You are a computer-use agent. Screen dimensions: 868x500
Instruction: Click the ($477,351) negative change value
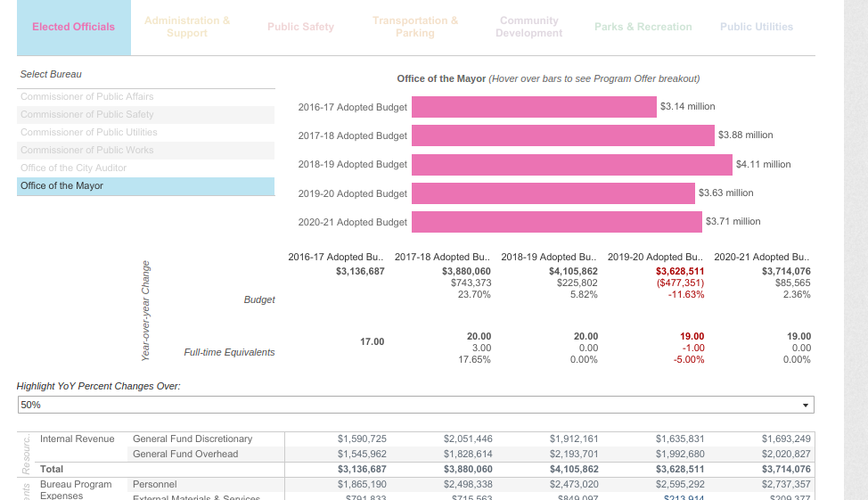click(x=680, y=283)
